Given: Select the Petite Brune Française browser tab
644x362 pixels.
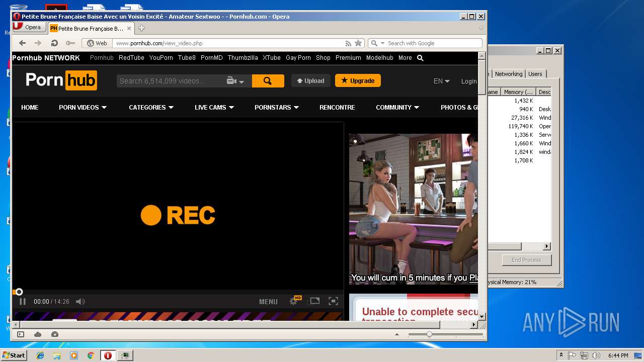Looking at the screenshot, I should (x=91, y=28).
